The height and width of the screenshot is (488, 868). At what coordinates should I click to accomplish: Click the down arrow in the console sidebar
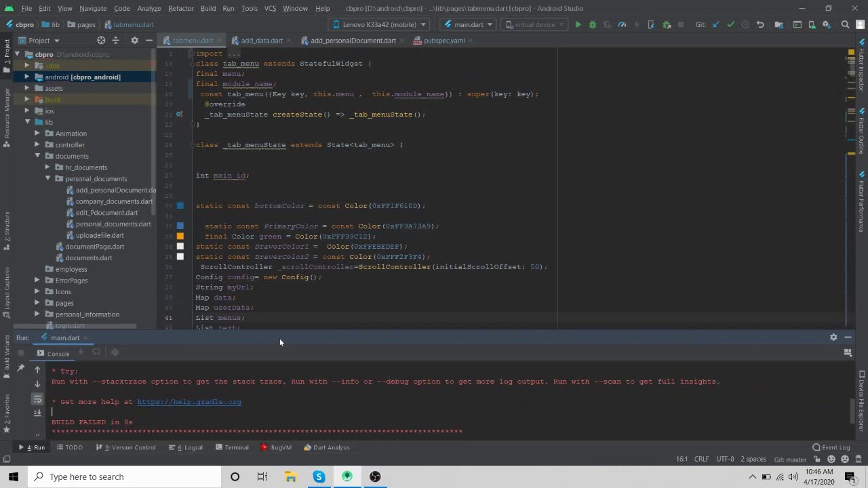click(37, 384)
